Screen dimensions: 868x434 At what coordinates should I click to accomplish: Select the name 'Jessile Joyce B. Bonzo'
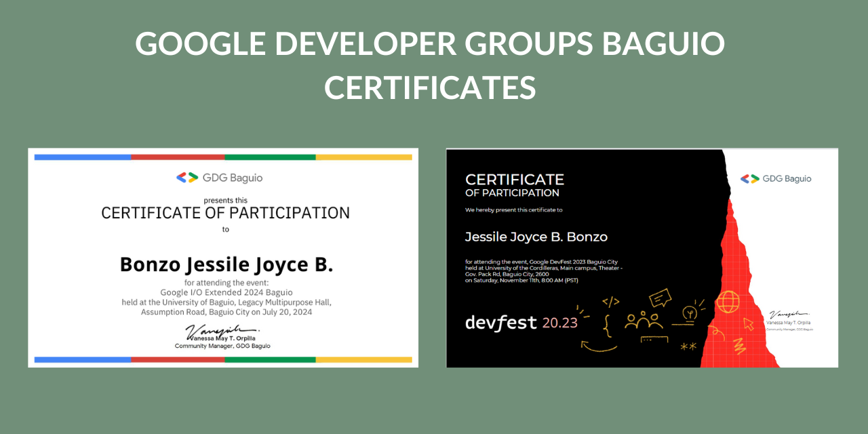[536, 237]
